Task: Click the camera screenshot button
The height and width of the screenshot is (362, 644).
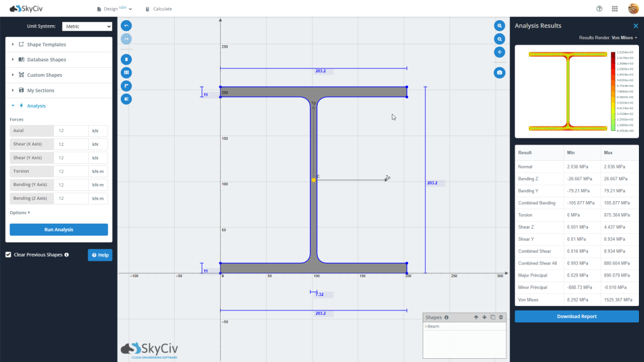Action: click(499, 73)
